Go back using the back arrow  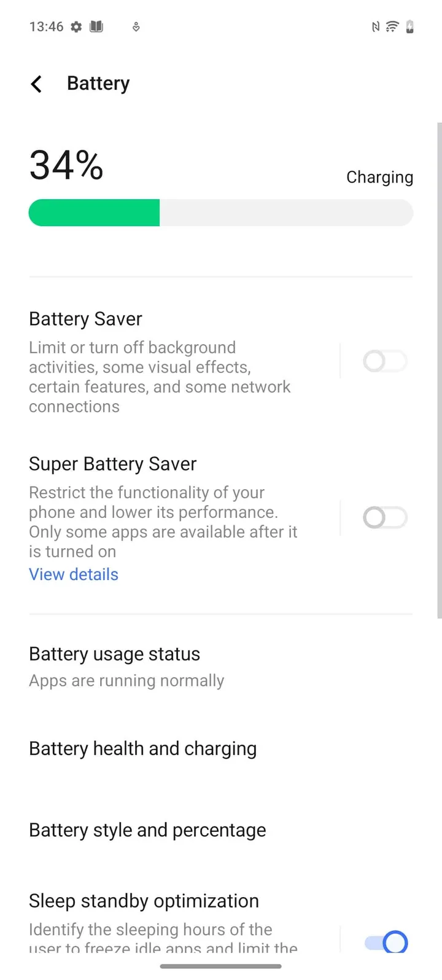click(37, 84)
